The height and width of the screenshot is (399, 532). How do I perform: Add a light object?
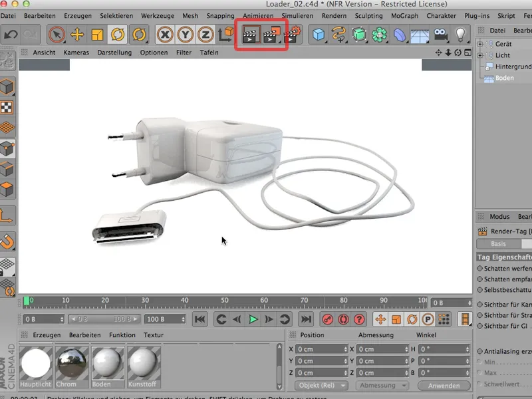(x=460, y=35)
